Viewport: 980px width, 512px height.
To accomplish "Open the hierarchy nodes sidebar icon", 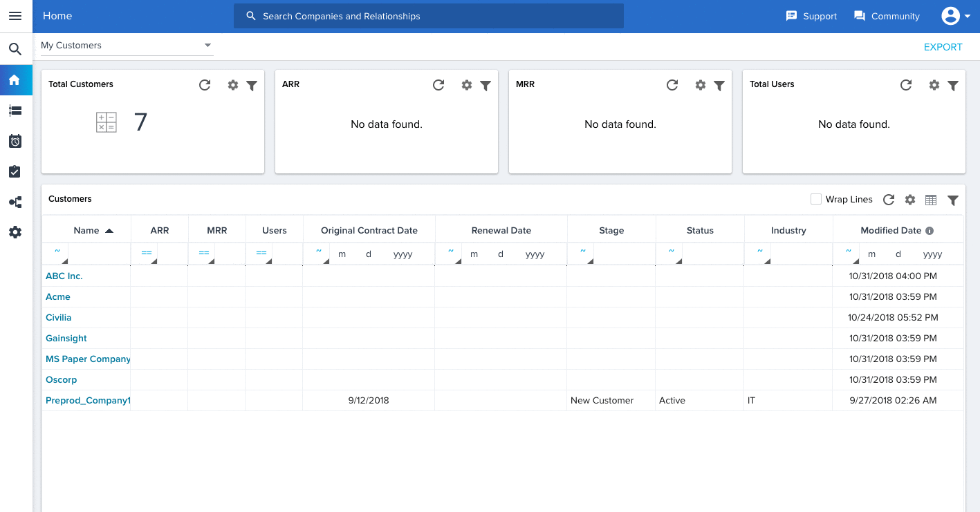I will [x=15, y=202].
